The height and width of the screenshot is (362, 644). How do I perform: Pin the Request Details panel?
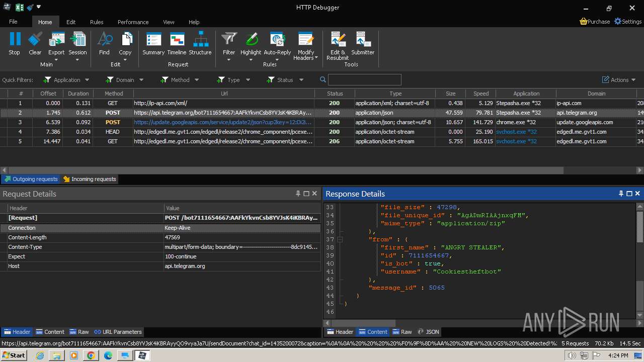coord(298,194)
